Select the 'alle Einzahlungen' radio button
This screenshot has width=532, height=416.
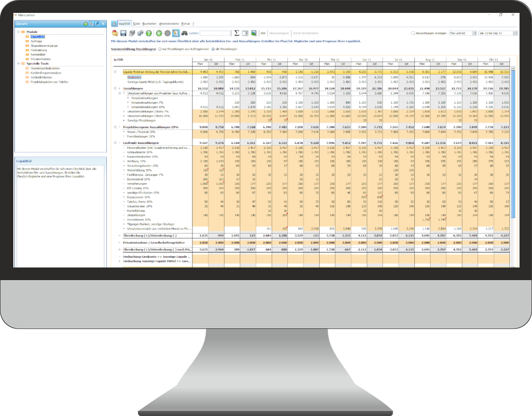coord(213,49)
